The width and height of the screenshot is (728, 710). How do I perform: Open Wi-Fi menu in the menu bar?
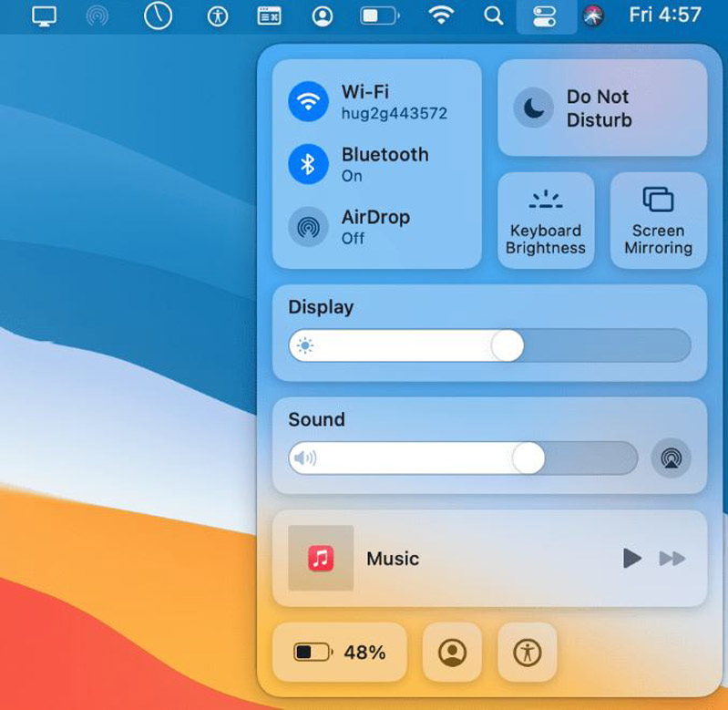(x=441, y=15)
